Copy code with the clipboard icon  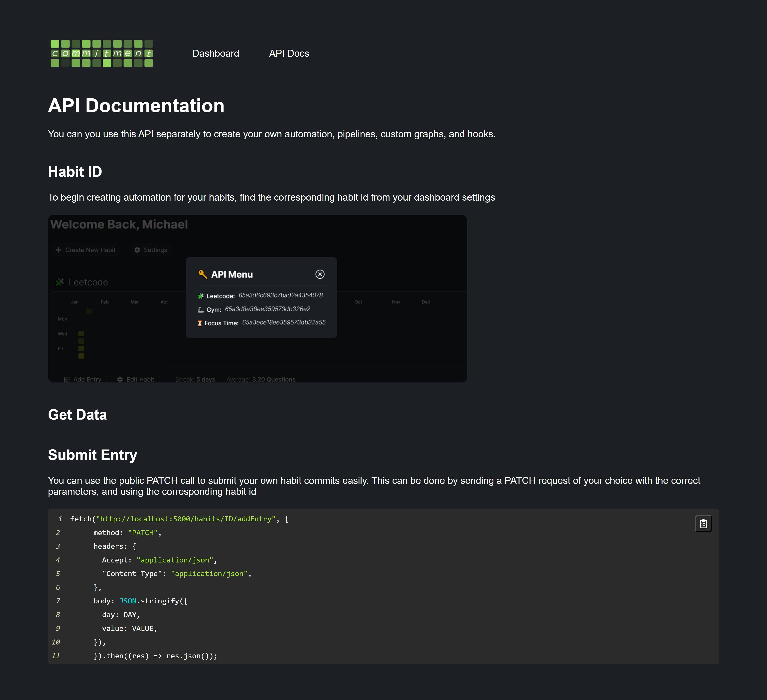click(x=703, y=524)
